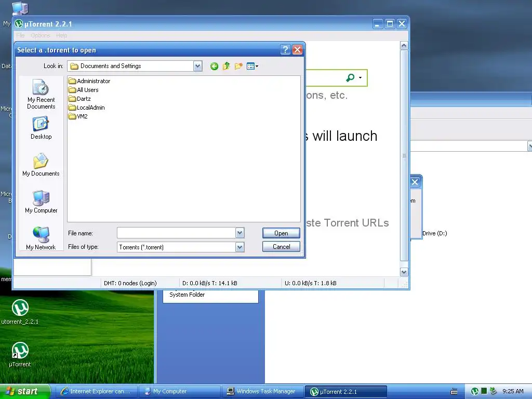Click the uTorrent scrollbar up arrow
This screenshot has width=532, height=399.
(x=404, y=46)
